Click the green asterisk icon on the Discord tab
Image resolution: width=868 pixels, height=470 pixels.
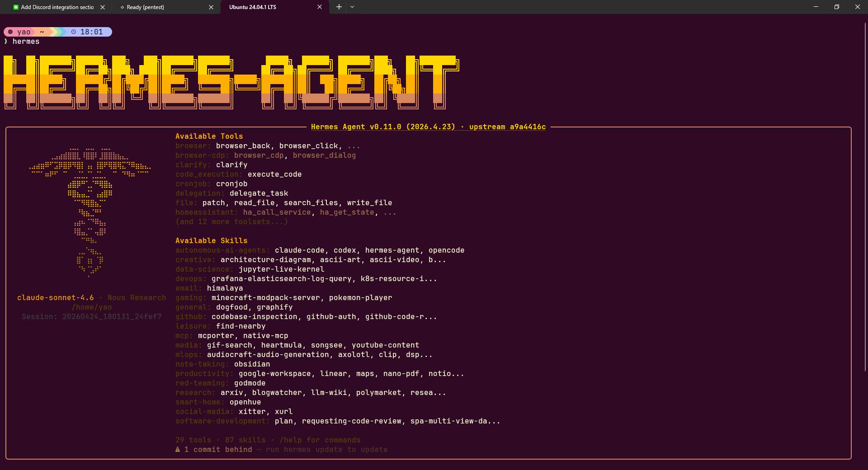16,7
